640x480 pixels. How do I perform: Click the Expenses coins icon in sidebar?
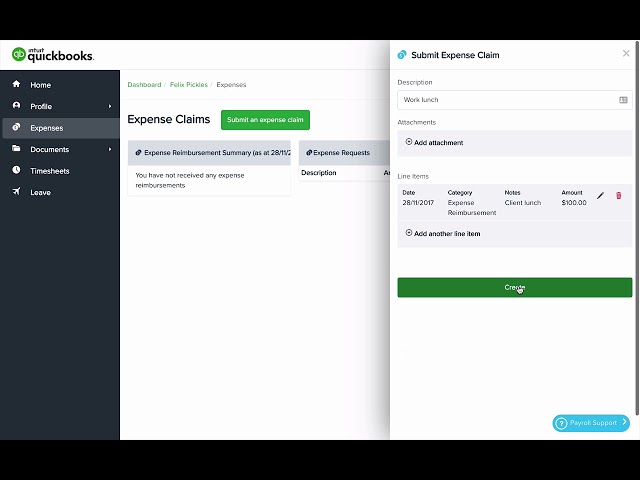pos(16,127)
